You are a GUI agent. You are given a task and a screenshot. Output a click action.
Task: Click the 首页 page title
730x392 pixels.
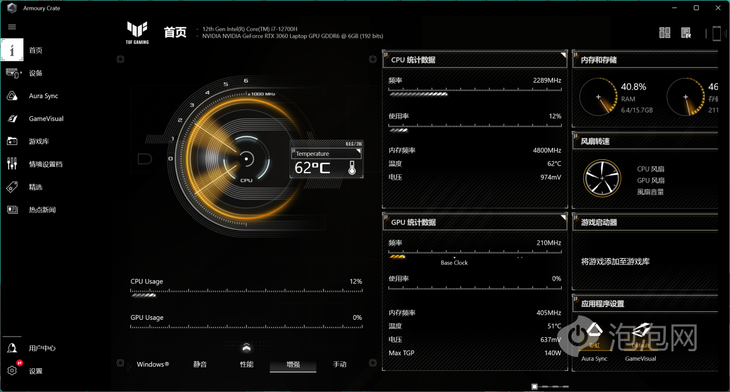click(175, 32)
